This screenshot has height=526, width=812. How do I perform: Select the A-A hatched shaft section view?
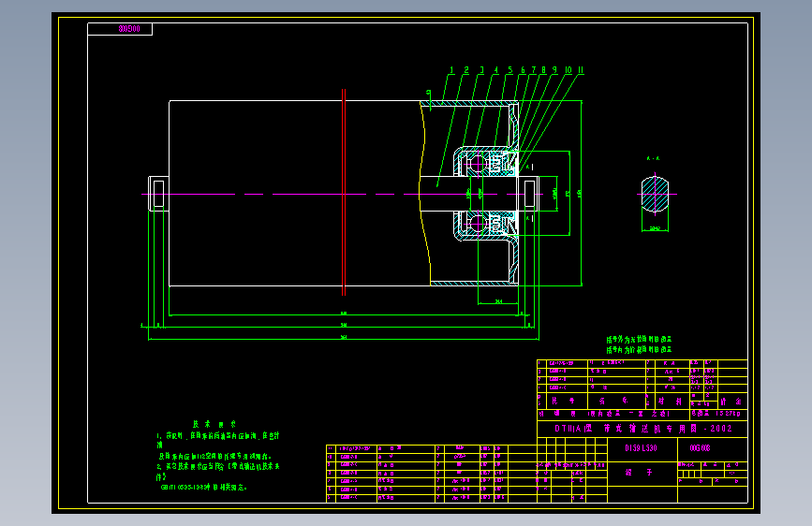(655, 194)
